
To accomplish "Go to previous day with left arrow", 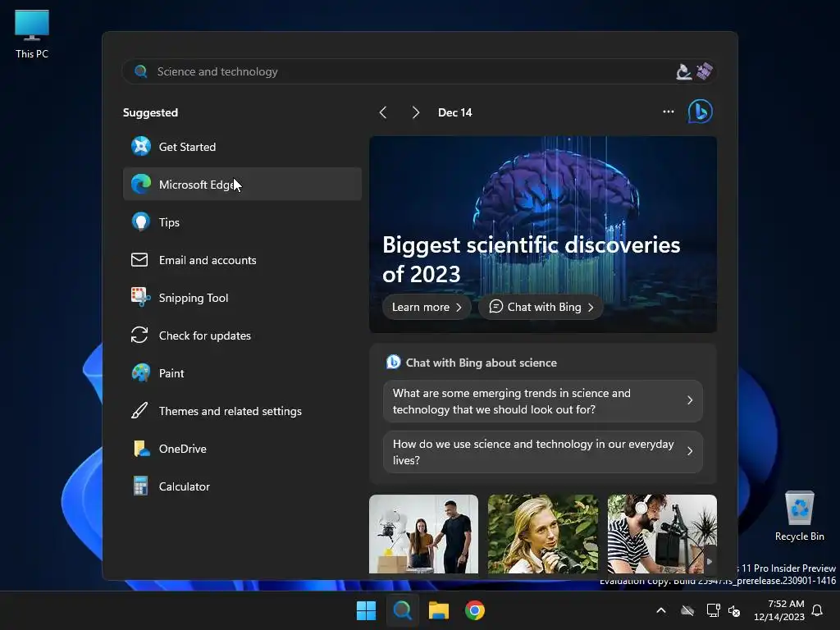I will coord(382,112).
